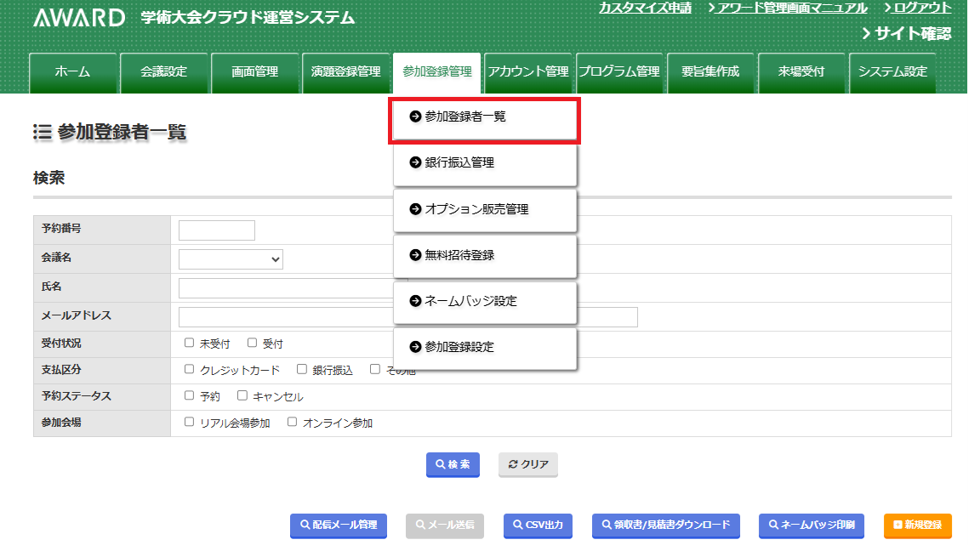
Task: Open 配信メール管理 with magnifier icon
Action: click(x=339, y=525)
